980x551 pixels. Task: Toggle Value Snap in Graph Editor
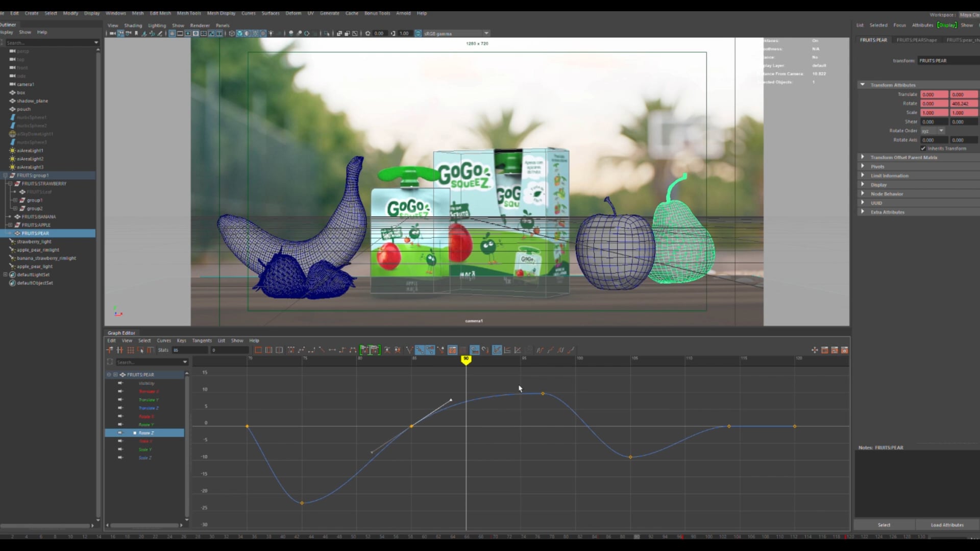point(485,350)
